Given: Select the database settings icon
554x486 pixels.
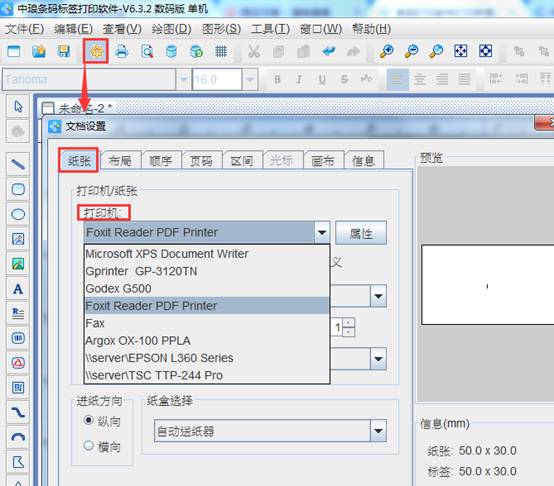Looking at the screenshot, I should pos(171,52).
